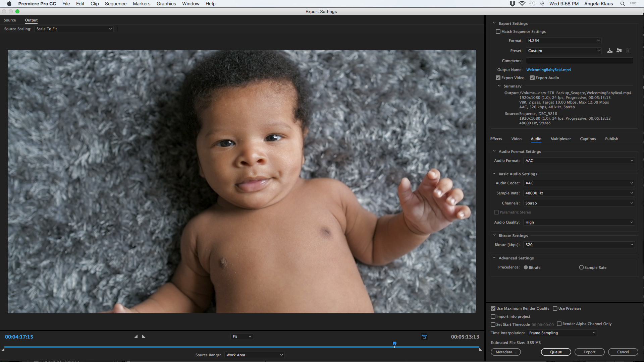Click the Delete Preset trash icon
644x362 pixels.
[x=629, y=51]
